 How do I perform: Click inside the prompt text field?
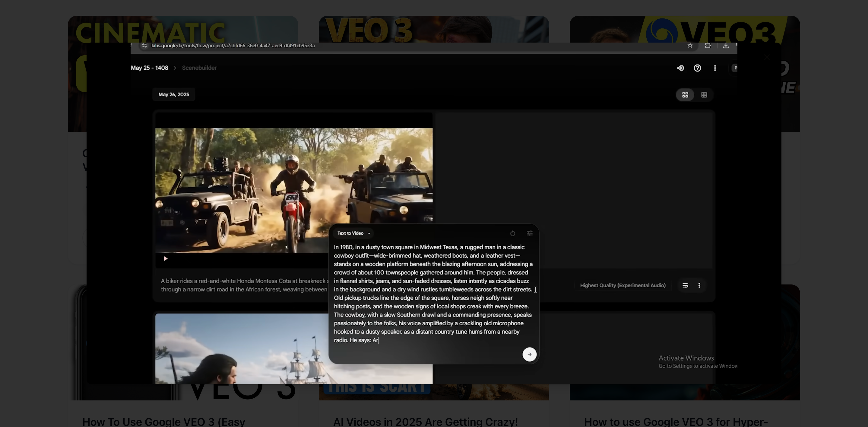tap(433, 294)
